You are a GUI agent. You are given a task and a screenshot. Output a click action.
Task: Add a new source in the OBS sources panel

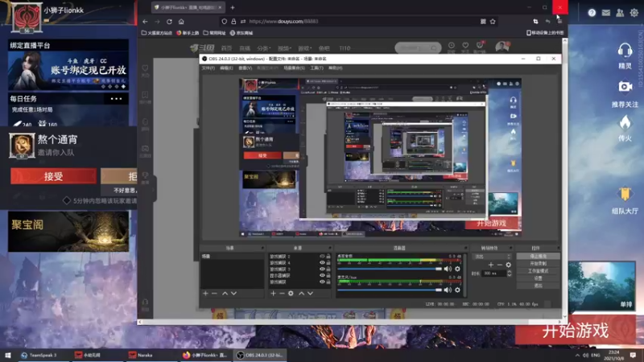coord(273,294)
